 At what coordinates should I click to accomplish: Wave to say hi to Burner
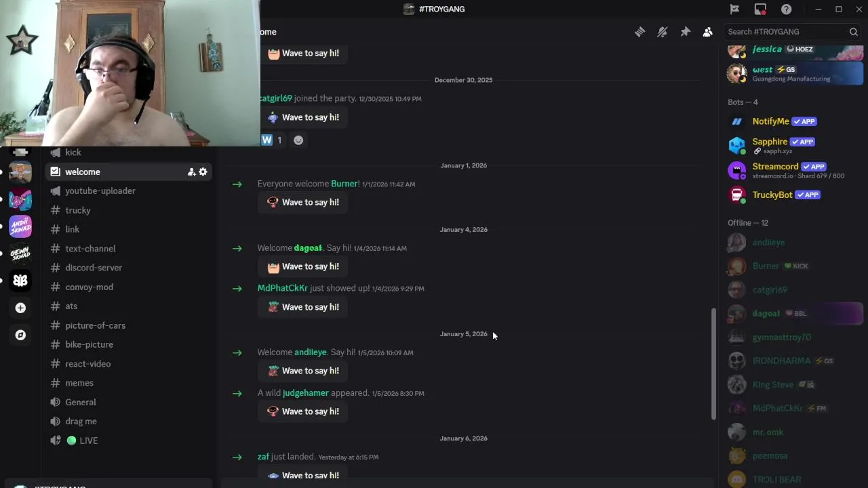coord(302,202)
